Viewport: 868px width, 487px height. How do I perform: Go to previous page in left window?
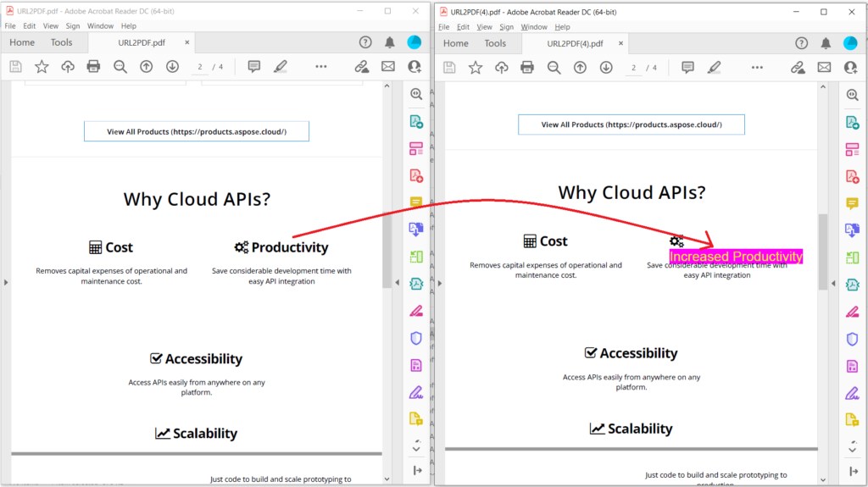point(146,66)
